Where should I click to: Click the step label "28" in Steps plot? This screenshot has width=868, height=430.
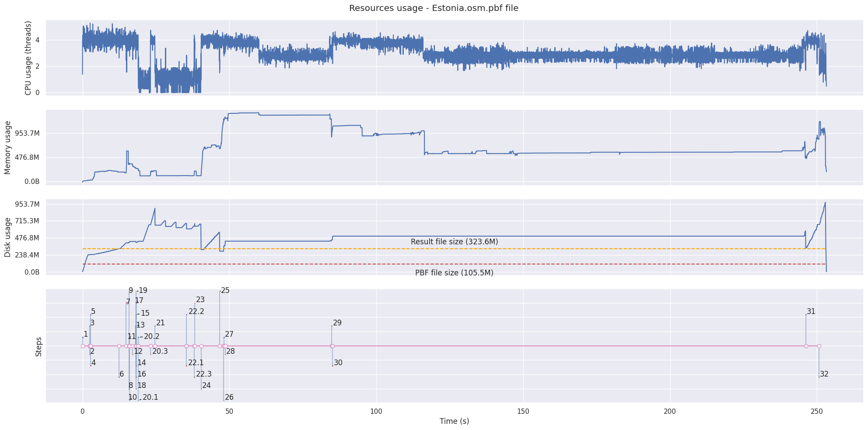[x=231, y=352]
